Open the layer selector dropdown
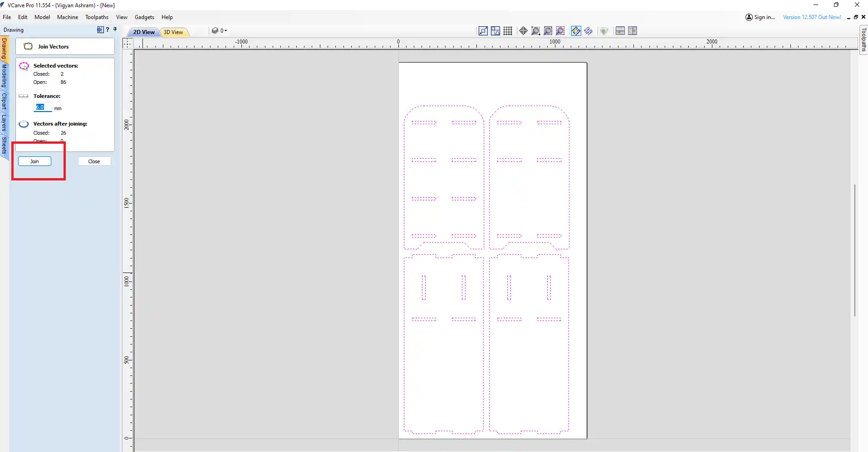The height and width of the screenshot is (452, 868). click(x=220, y=31)
